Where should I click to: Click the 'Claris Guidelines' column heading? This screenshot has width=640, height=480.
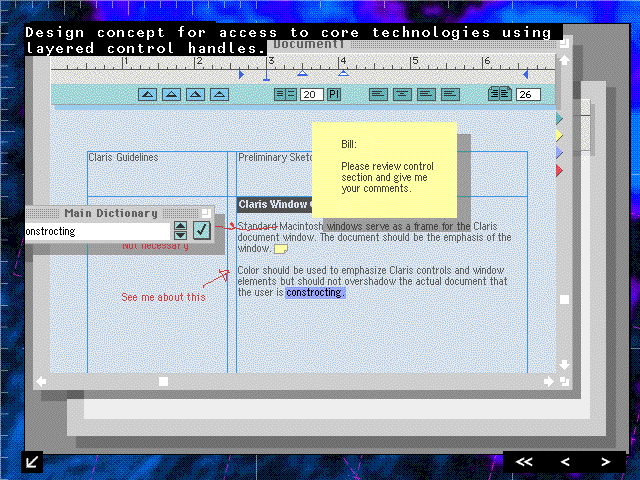[x=123, y=157]
